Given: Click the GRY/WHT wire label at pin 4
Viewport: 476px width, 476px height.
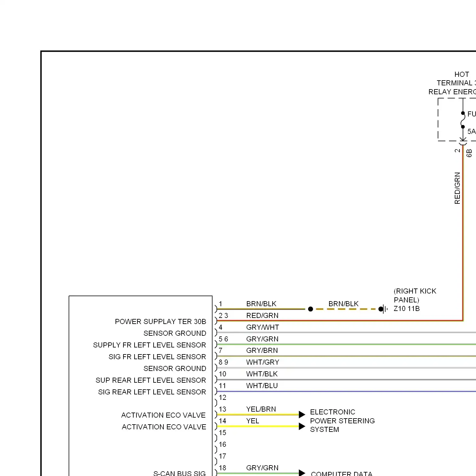Looking at the screenshot, I should (x=262, y=327).
